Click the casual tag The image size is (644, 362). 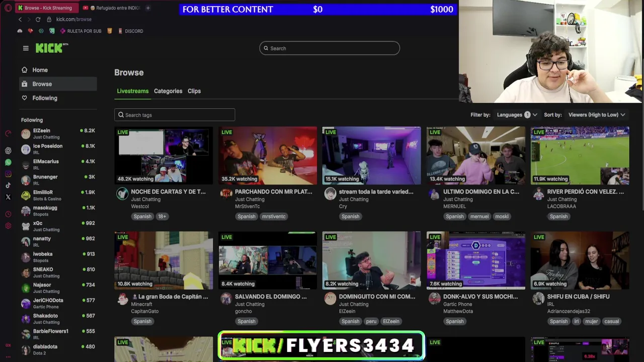(x=612, y=321)
